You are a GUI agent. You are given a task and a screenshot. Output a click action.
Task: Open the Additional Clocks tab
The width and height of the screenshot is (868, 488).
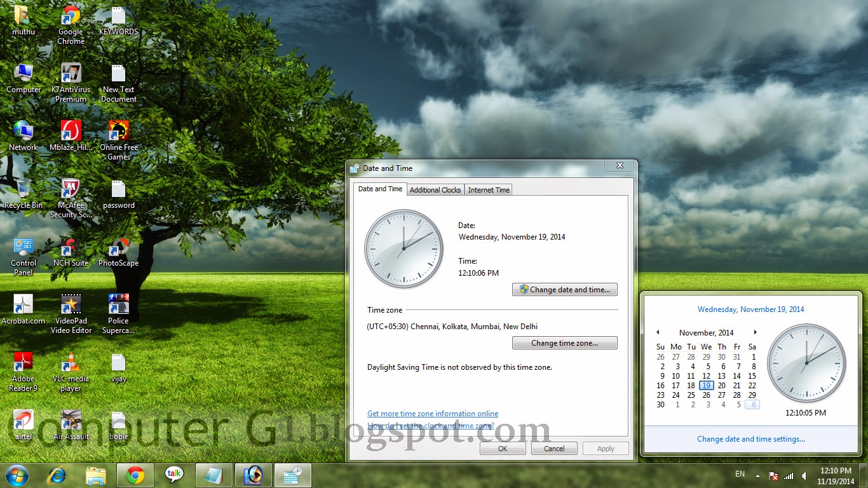coord(435,189)
